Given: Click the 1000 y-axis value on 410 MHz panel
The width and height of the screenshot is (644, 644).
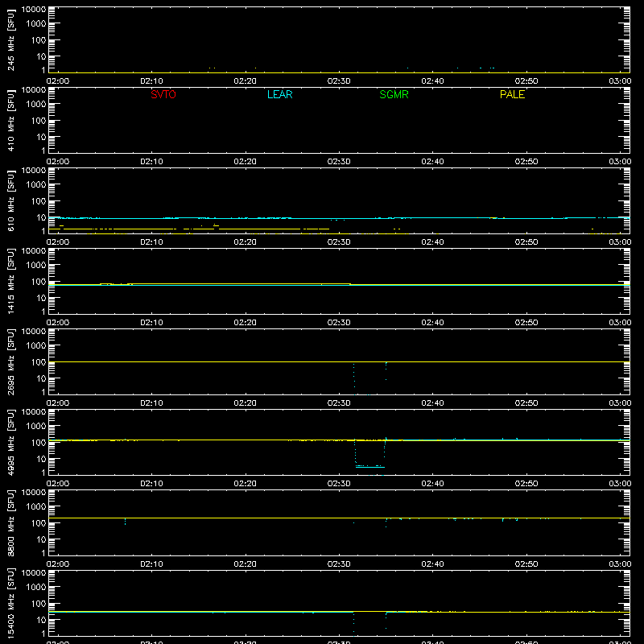Looking at the screenshot, I should click(36, 105).
